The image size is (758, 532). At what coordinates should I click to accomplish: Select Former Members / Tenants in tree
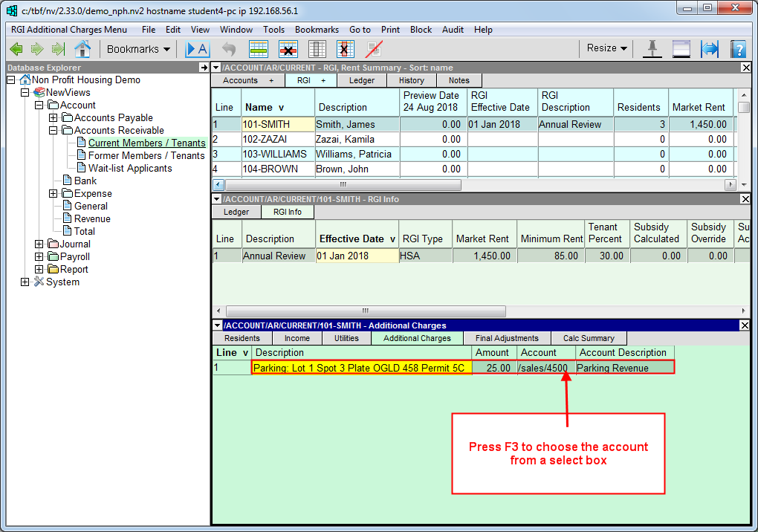coord(146,156)
